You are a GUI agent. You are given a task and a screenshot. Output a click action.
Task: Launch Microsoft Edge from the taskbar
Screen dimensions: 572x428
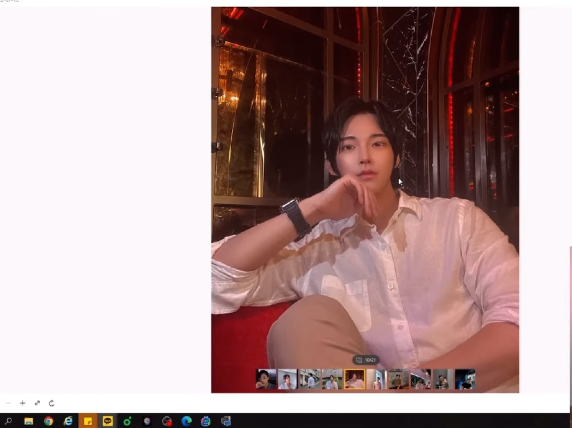(187, 421)
